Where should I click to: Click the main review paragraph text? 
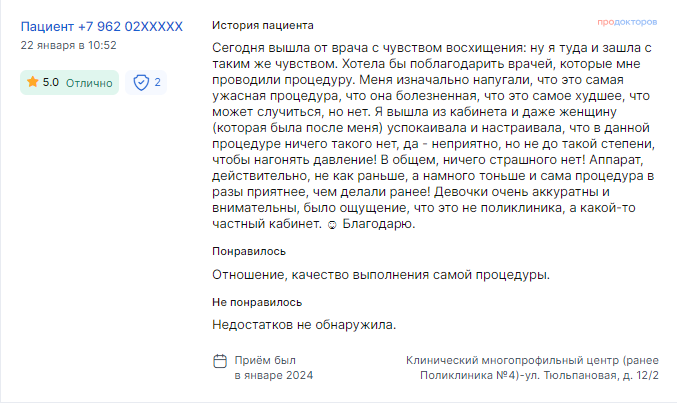(433, 136)
